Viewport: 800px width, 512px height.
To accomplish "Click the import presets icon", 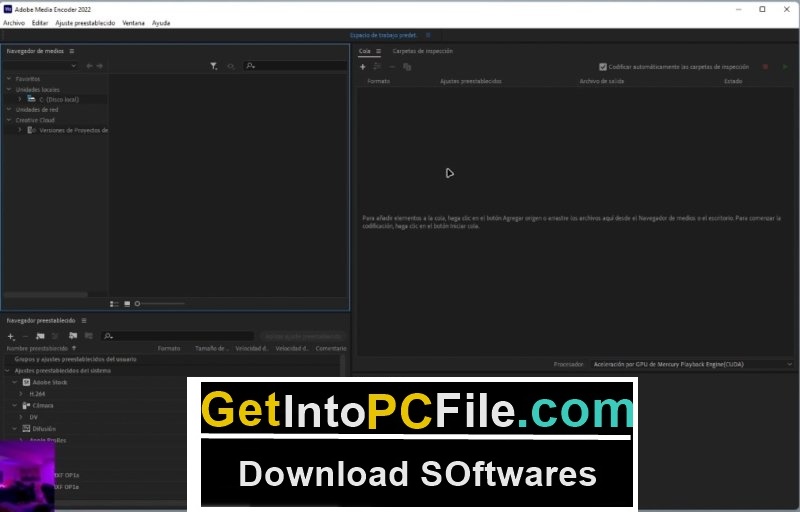I will point(73,336).
